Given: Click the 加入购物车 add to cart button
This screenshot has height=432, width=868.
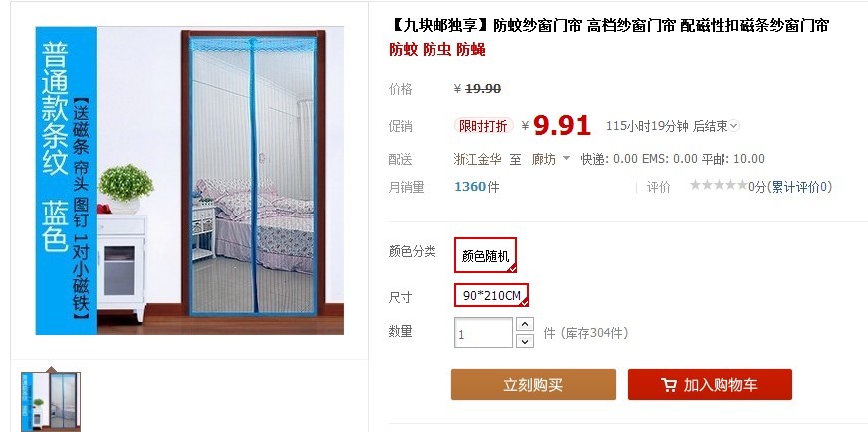Looking at the screenshot, I should [710, 385].
